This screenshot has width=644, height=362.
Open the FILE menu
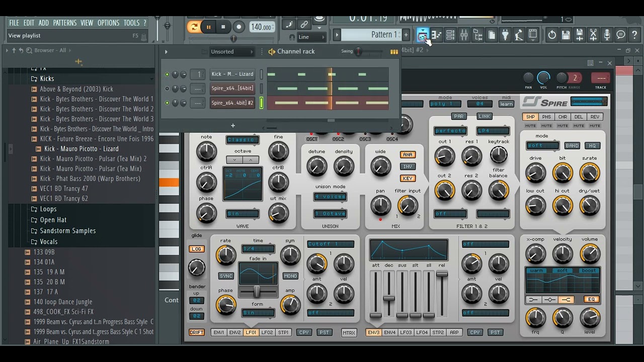(x=14, y=23)
